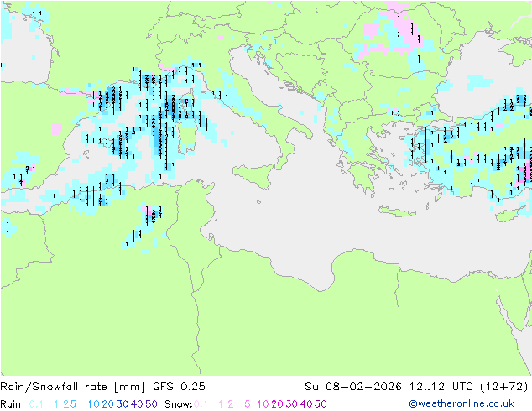Click the snow legend value 30
Viewport: 532px width, 411px height.
[x=292, y=404]
